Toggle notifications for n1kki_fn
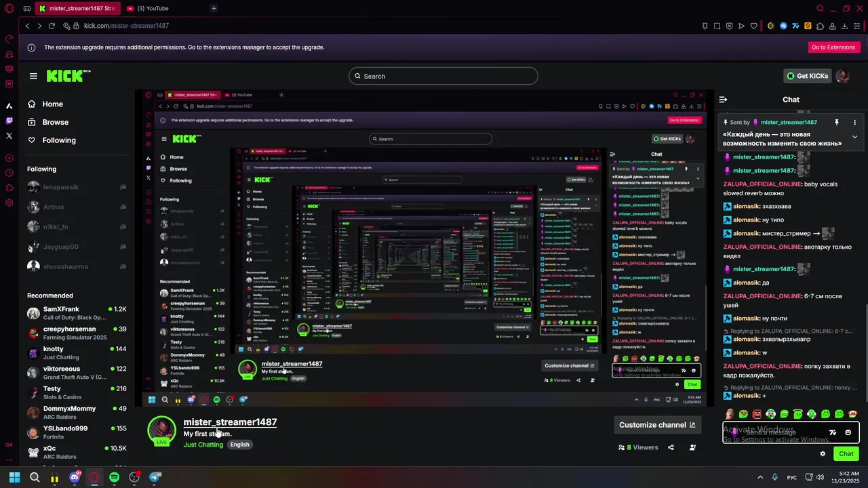This screenshot has height=488, width=868. [123, 227]
